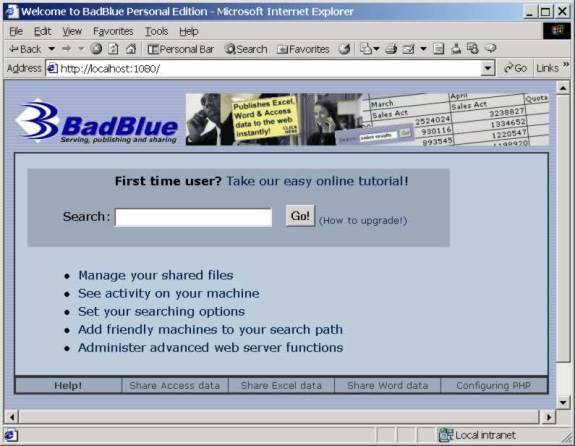Toggle the Personal Bar toolbar button

pyautogui.click(x=181, y=49)
